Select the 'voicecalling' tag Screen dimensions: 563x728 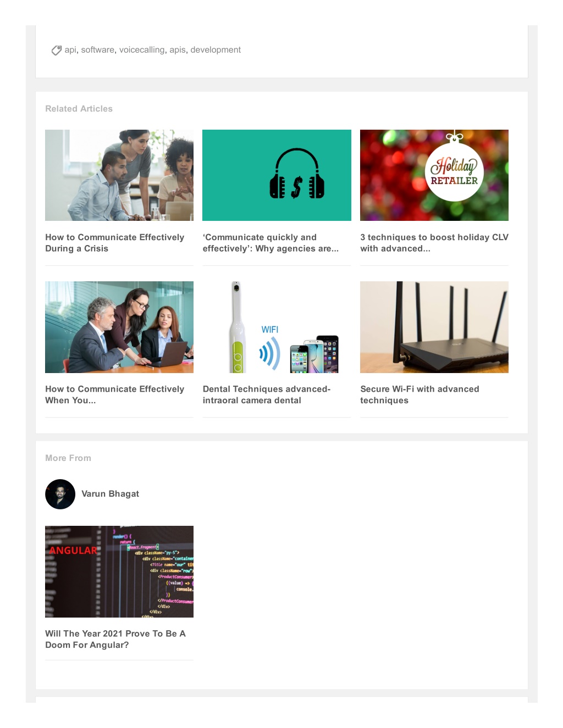[142, 50]
